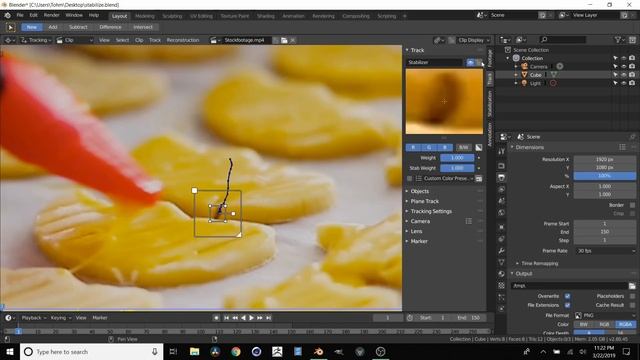Select BW color output button
Viewport: 640px width, 360px height.
pyautogui.click(x=584, y=324)
